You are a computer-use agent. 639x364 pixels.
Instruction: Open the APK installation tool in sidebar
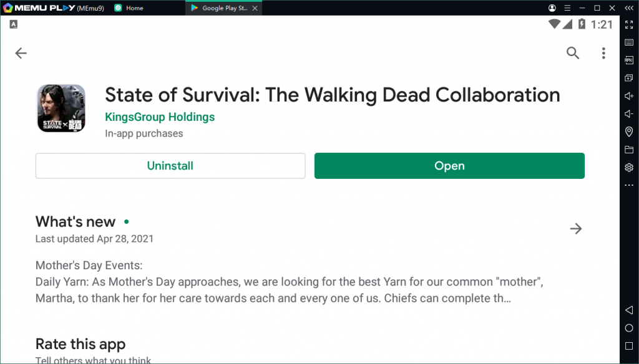(629, 60)
